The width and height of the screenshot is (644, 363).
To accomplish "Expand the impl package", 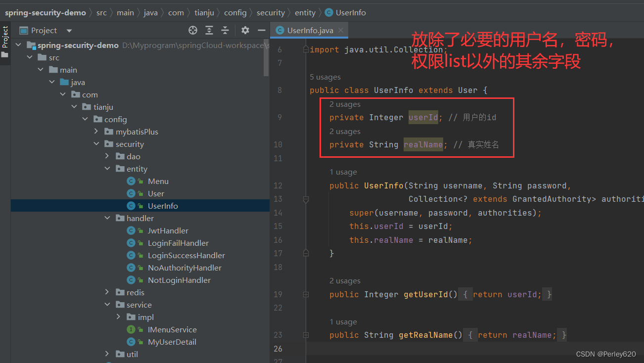I will [118, 317].
